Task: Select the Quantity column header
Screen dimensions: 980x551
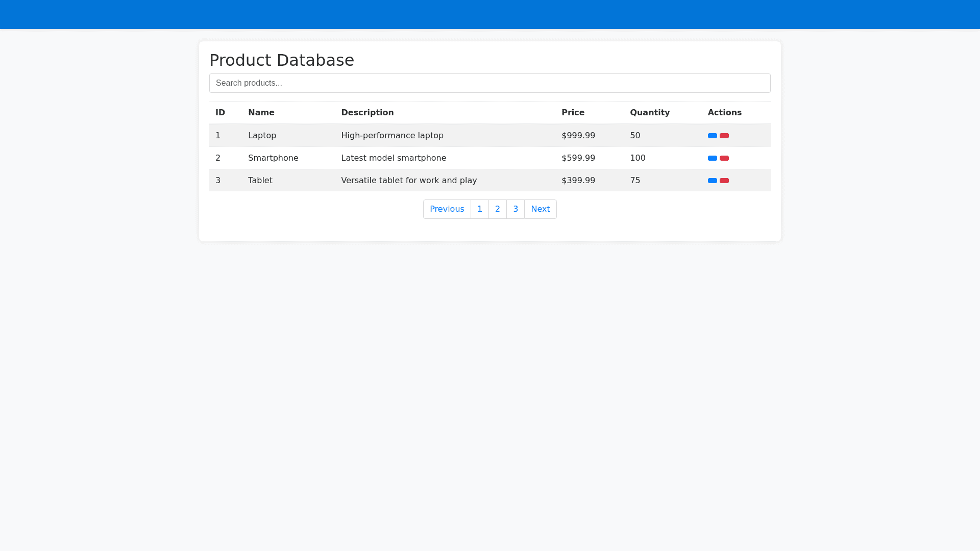Action: 649,113
